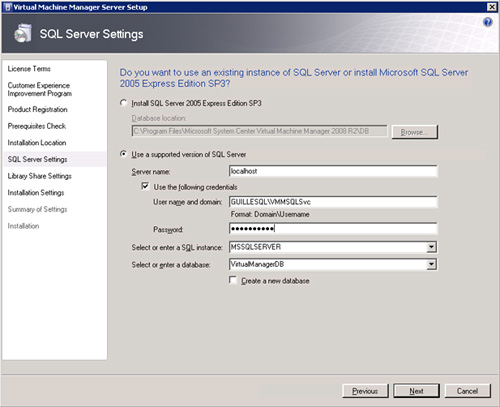Screen dimensions: 500x407
Task: Click the Previous button
Action: point(365,391)
